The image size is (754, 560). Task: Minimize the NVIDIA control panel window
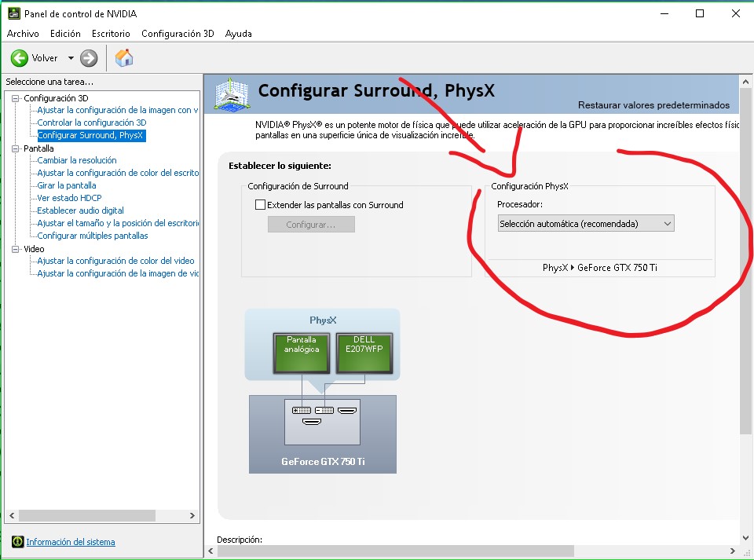pos(664,13)
